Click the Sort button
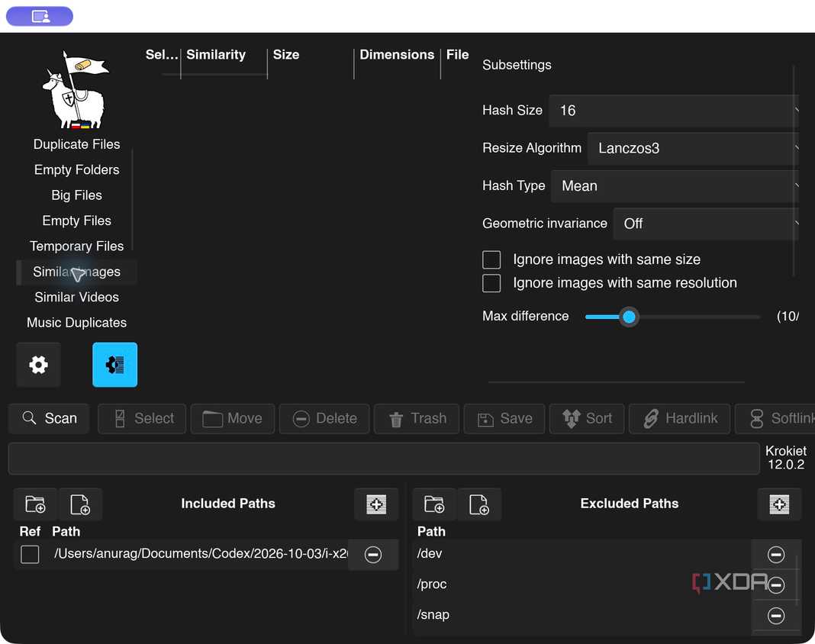Viewport: 815px width, 644px height. click(587, 418)
